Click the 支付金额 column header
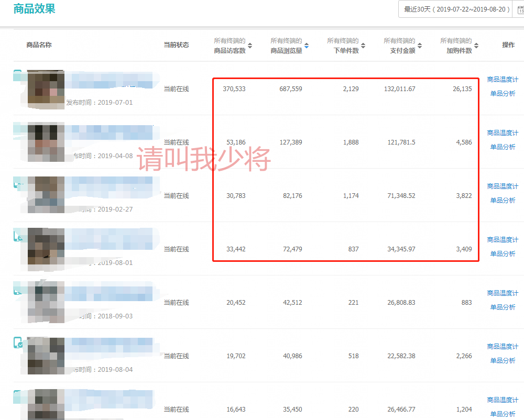 click(x=402, y=51)
